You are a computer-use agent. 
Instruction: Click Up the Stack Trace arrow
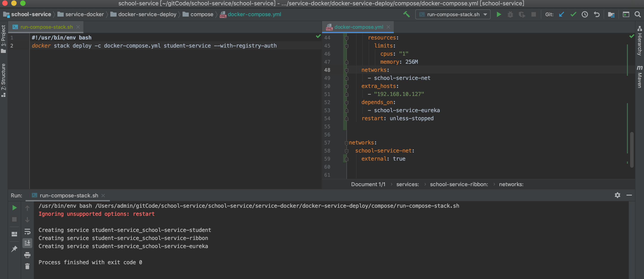pyautogui.click(x=27, y=208)
